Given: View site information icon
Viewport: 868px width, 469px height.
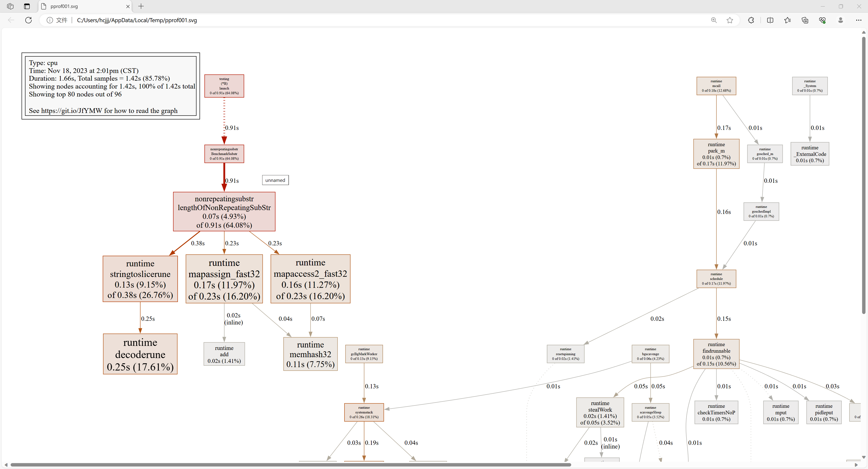Looking at the screenshot, I should click(50, 20).
